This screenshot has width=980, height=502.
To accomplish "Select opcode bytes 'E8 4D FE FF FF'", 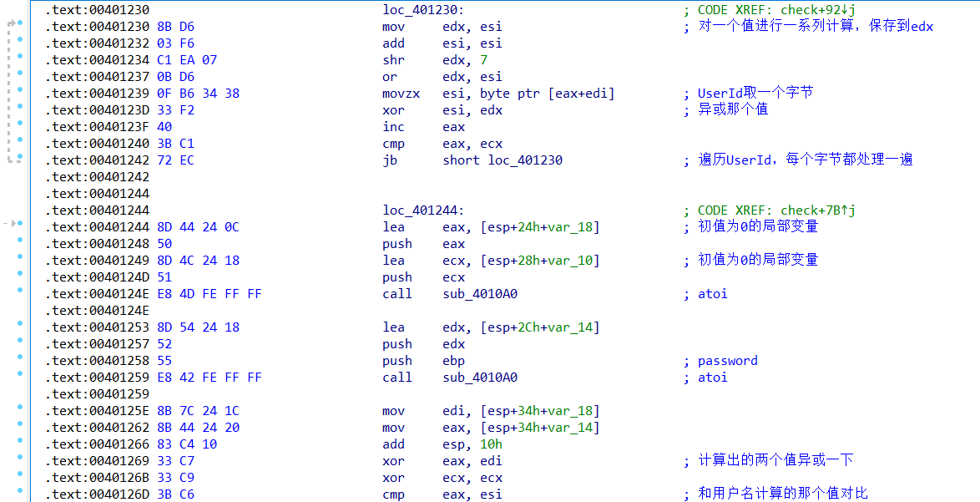I will (x=210, y=294).
